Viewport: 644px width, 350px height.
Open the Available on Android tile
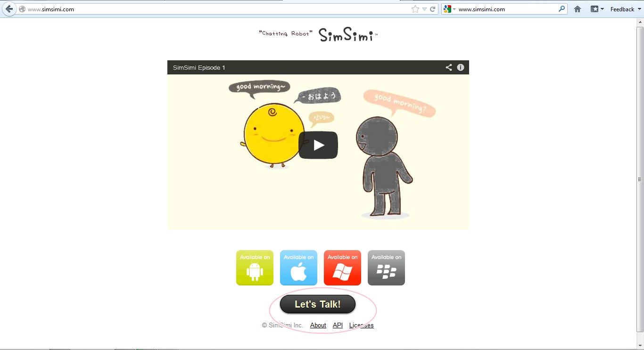tap(255, 268)
